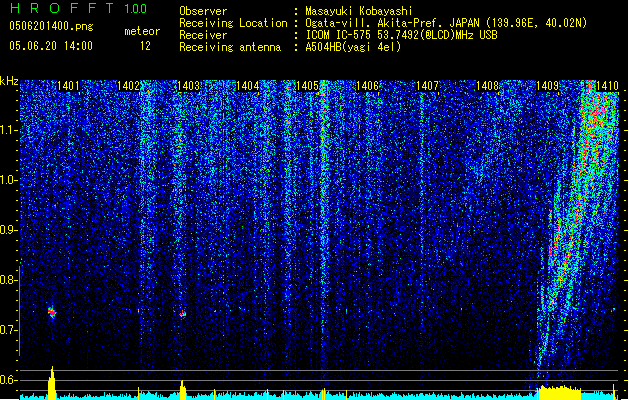Select observer name Masayuki Kobayashi
This screenshot has width=629, height=400.
coord(359,11)
